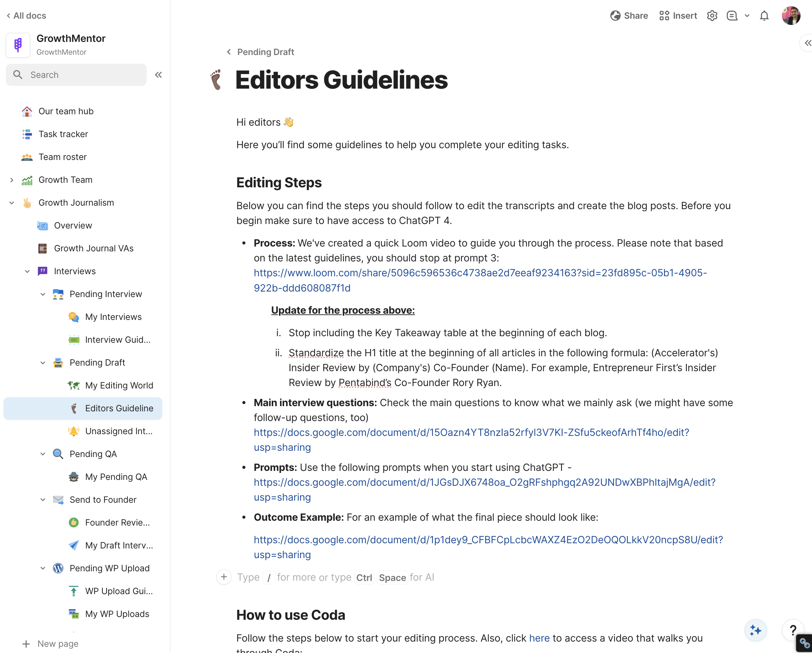Open the comments icon in top bar
The height and width of the screenshot is (653, 812).
[732, 16]
